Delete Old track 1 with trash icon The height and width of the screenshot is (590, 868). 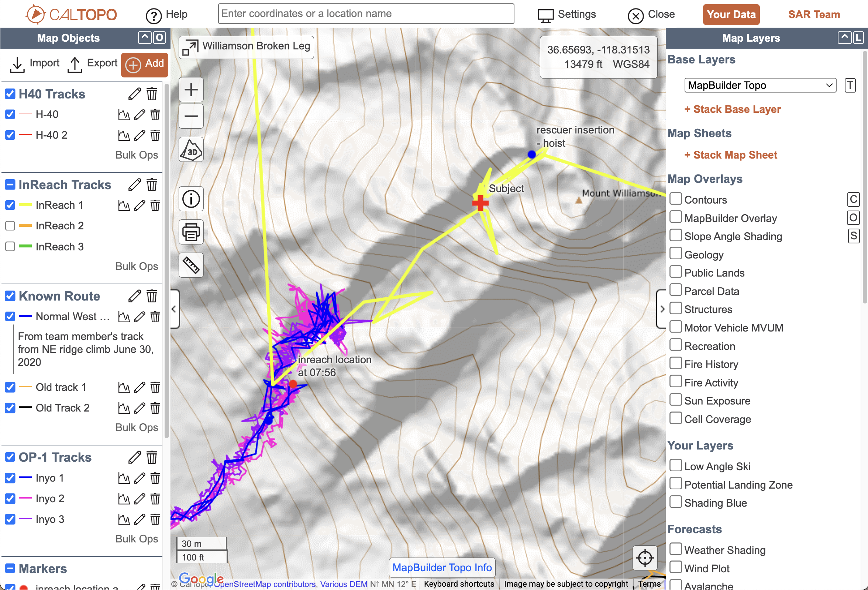155,387
